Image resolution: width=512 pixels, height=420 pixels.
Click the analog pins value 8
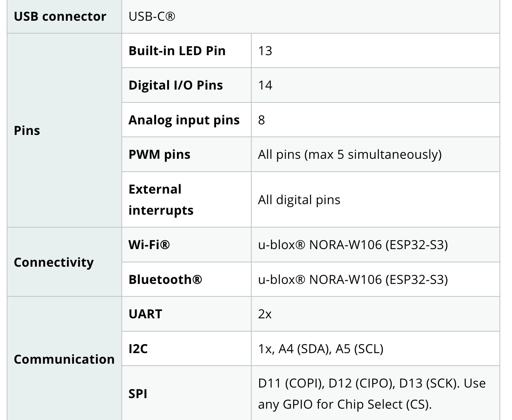tap(261, 120)
